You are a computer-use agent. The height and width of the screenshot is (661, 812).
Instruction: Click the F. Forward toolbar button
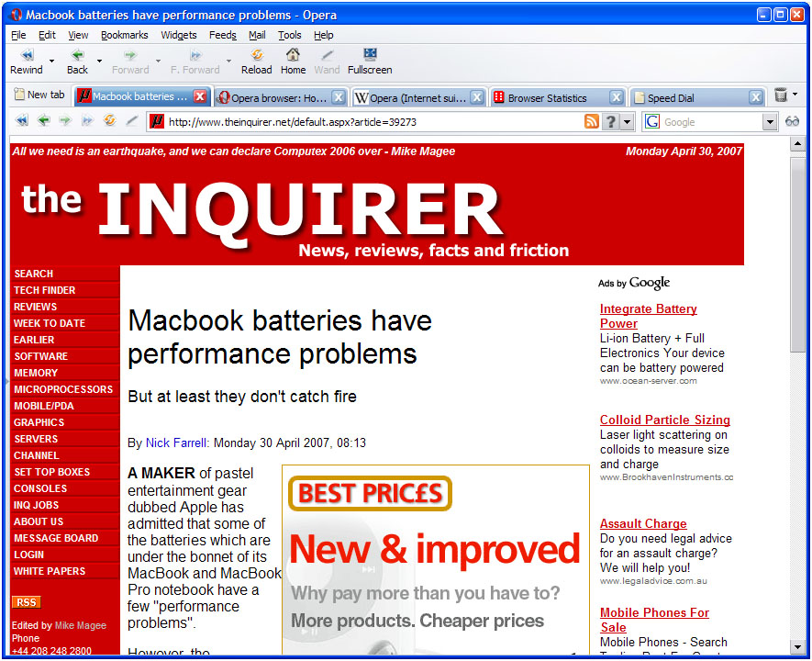point(195,62)
